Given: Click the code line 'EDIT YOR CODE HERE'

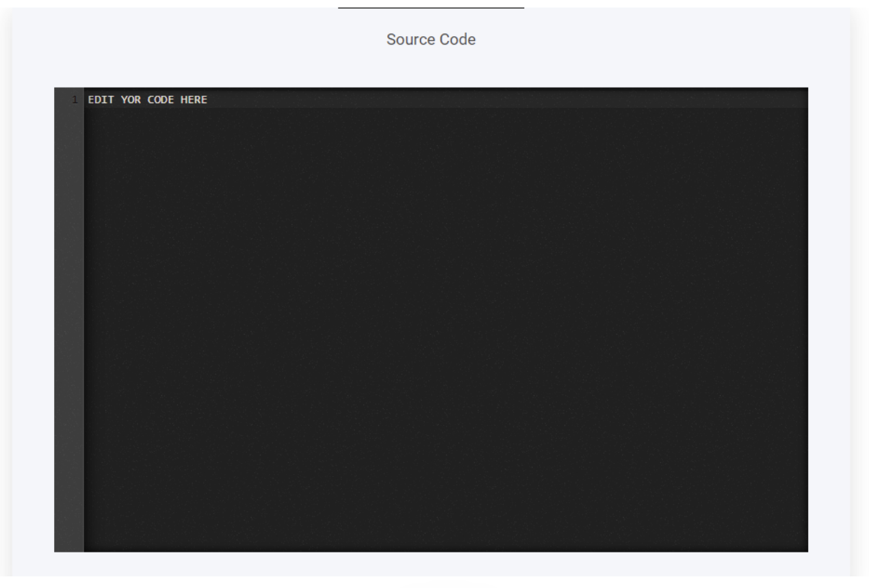Looking at the screenshot, I should pyautogui.click(x=147, y=100).
